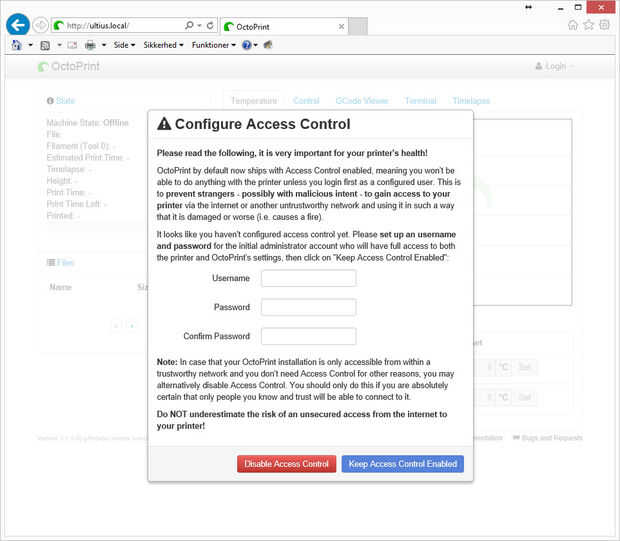The height and width of the screenshot is (541, 620).
Task: Click the Password input field
Action: coord(308,307)
